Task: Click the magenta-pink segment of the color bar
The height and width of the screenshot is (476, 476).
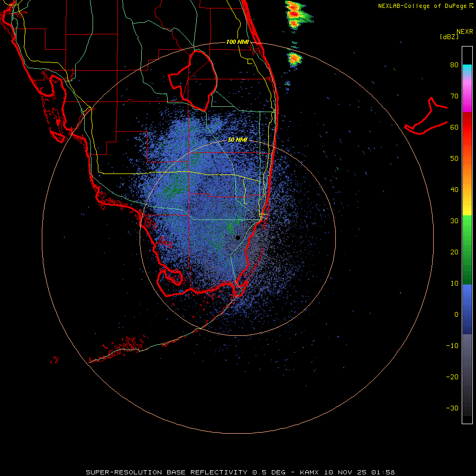Action: (467, 94)
